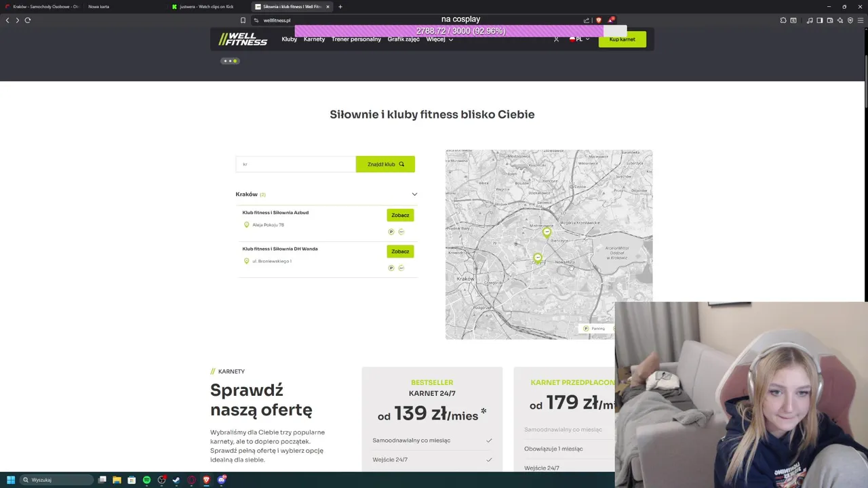Viewport: 868px width, 488px height.
Task: Open Opera GX from taskbar
Action: pyautogui.click(x=191, y=480)
